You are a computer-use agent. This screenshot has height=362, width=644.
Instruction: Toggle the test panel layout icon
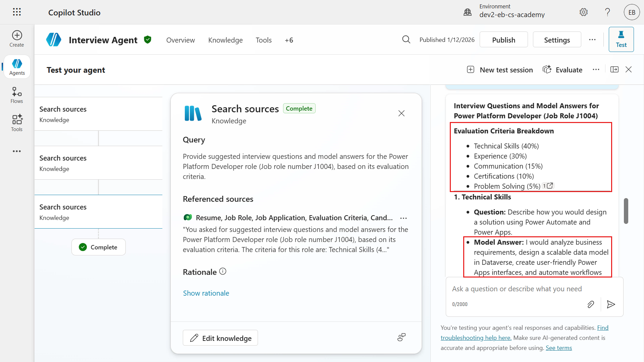[614, 69]
